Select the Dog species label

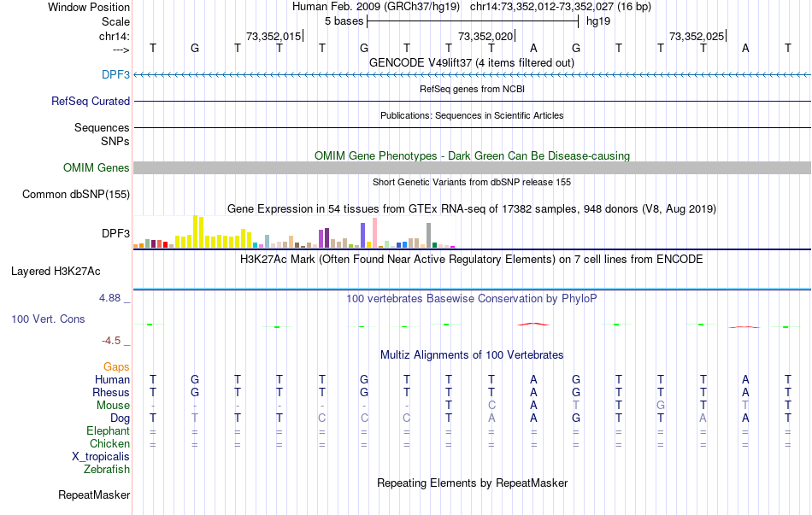120,418
